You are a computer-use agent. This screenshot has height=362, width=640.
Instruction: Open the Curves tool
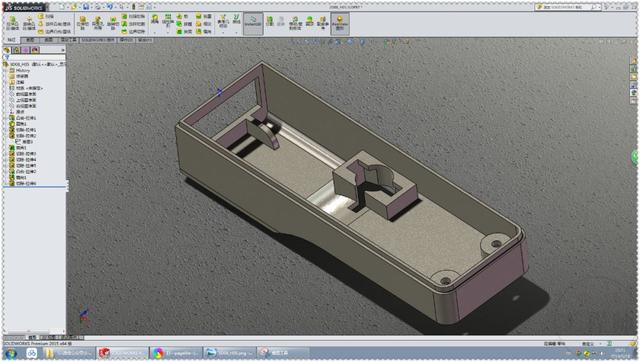pos(236,19)
